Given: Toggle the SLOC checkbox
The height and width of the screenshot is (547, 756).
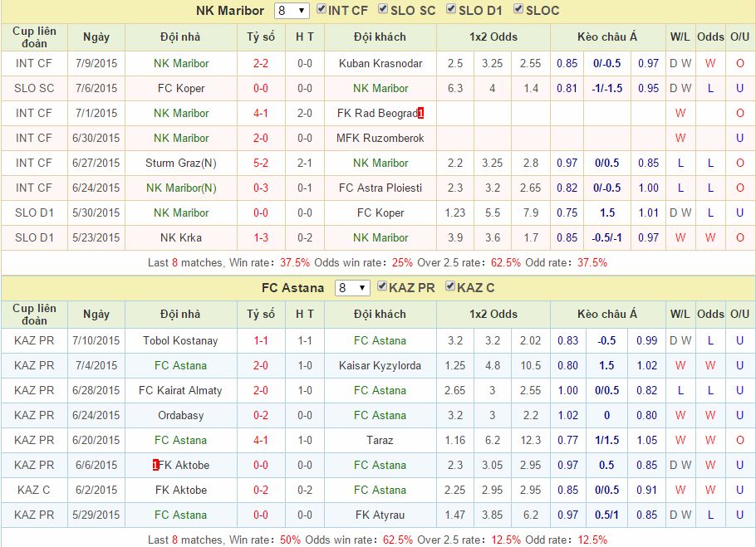Looking at the screenshot, I should [518, 9].
